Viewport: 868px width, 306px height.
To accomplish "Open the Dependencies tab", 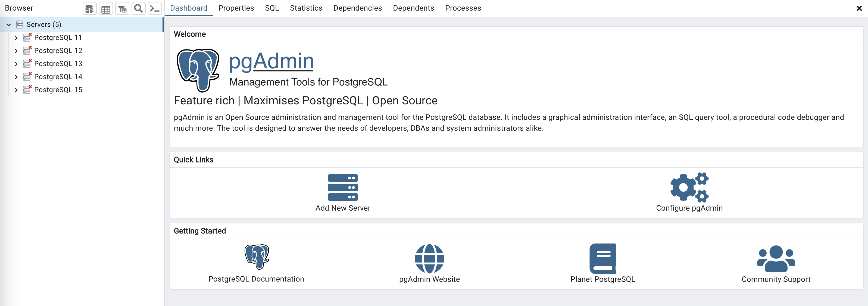I will pos(357,8).
